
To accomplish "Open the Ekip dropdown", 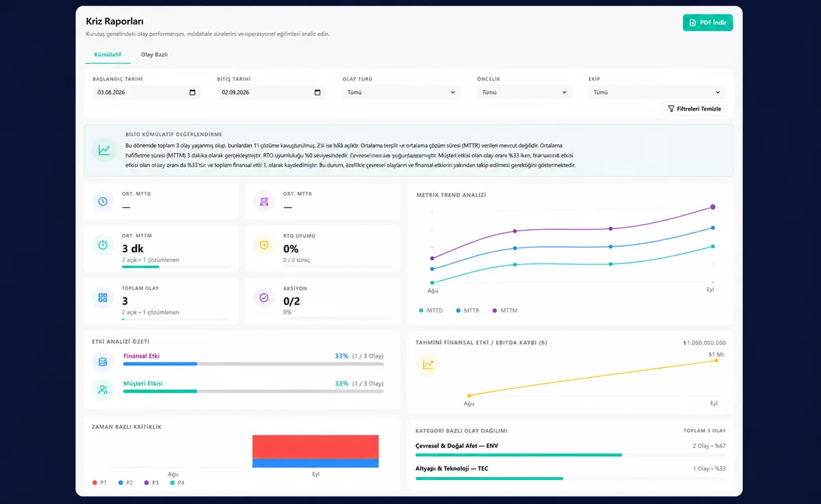I will click(x=657, y=92).
